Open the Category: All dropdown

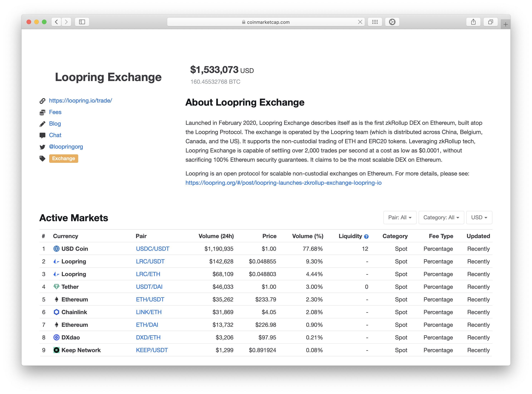pyautogui.click(x=441, y=218)
